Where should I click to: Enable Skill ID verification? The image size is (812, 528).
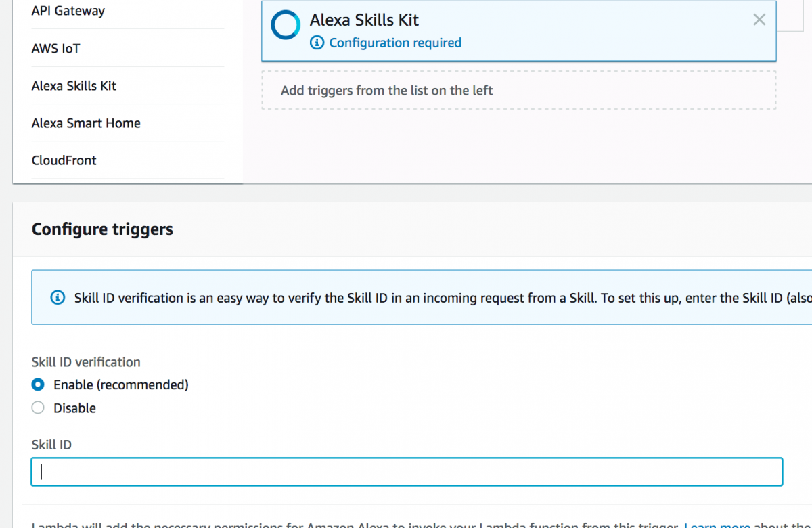tap(37, 384)
